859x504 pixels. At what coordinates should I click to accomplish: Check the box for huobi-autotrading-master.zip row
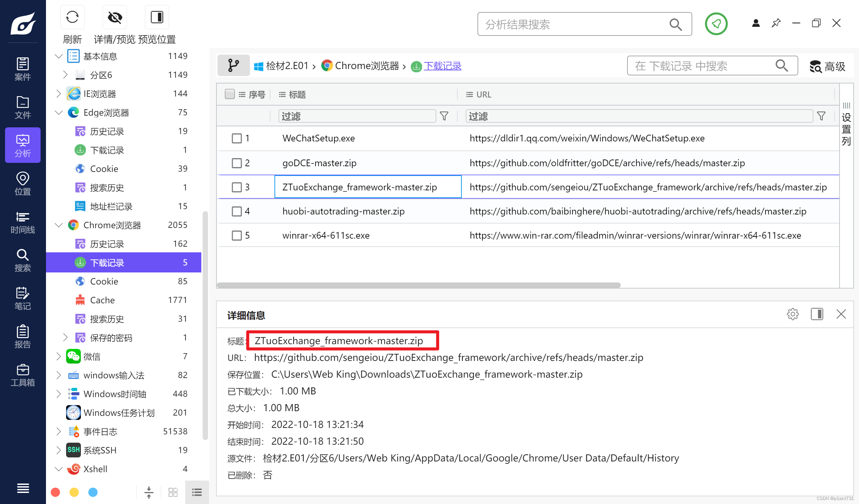(237, 211)
